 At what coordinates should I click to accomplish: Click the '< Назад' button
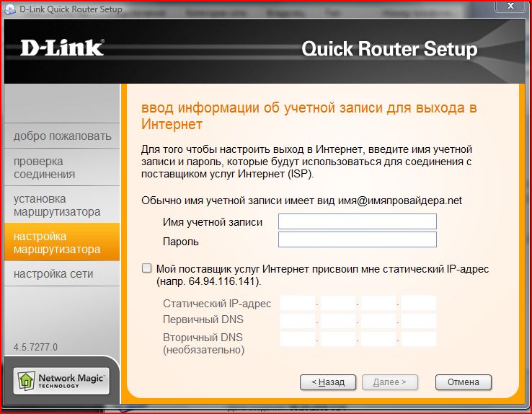(x=328, y=382)
